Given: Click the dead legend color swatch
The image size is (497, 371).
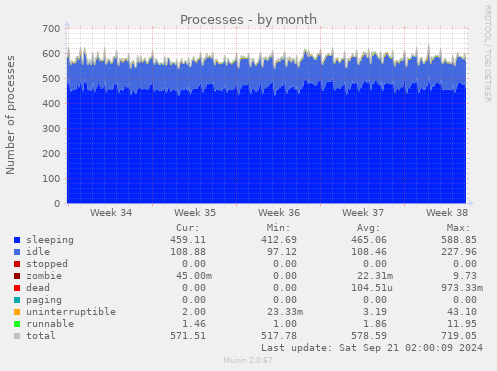Looking at the screenshot, I should 17,288.
